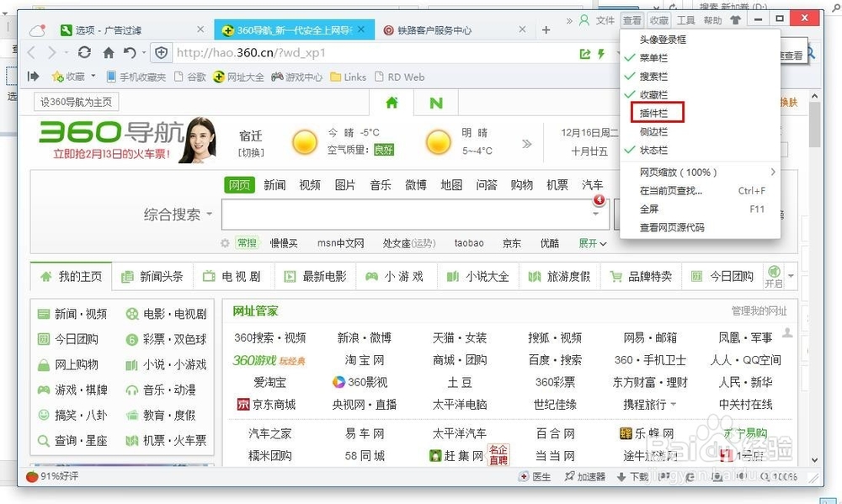
Task: Open the undo history dropdown arrow
Action: [x=144, y=53]
